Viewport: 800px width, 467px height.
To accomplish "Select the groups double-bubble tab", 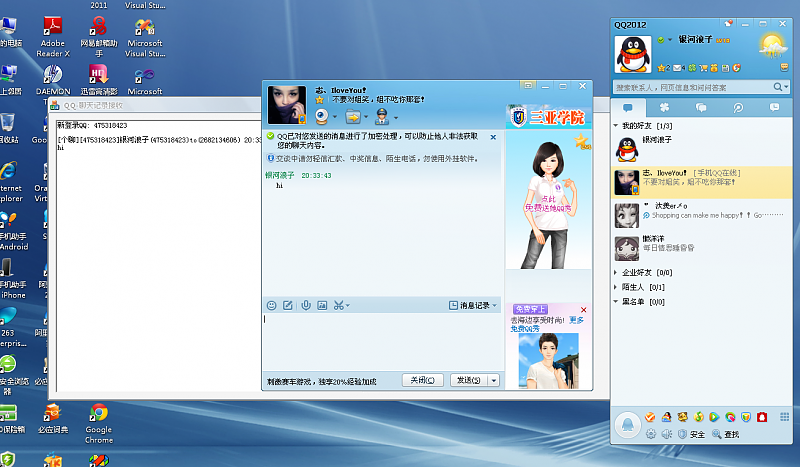I will (702, 108).
